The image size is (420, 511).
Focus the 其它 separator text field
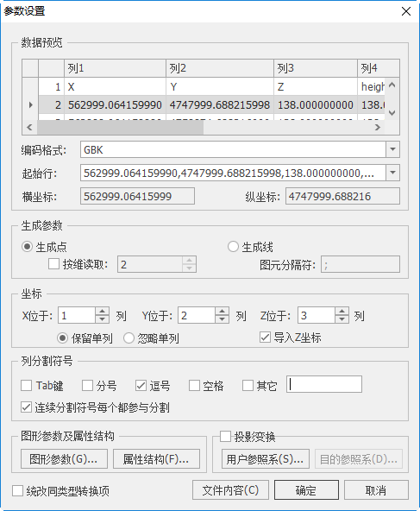coord(324,384)
